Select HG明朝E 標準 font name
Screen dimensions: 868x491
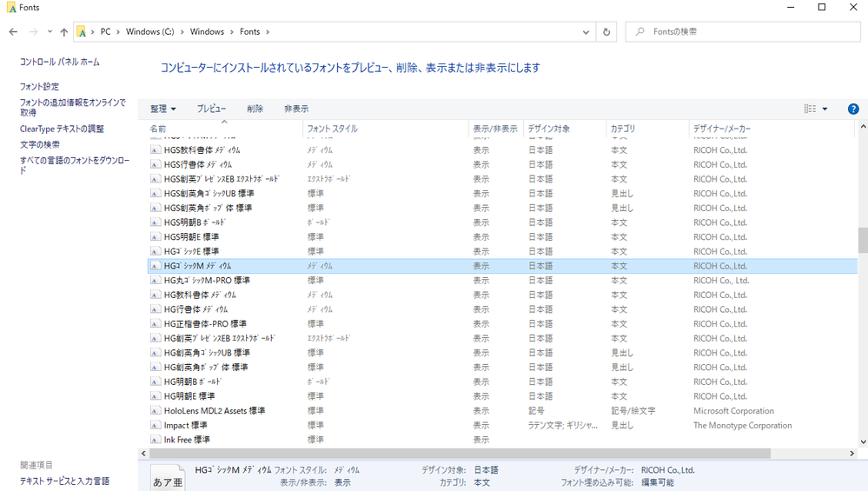click(189, 396)
